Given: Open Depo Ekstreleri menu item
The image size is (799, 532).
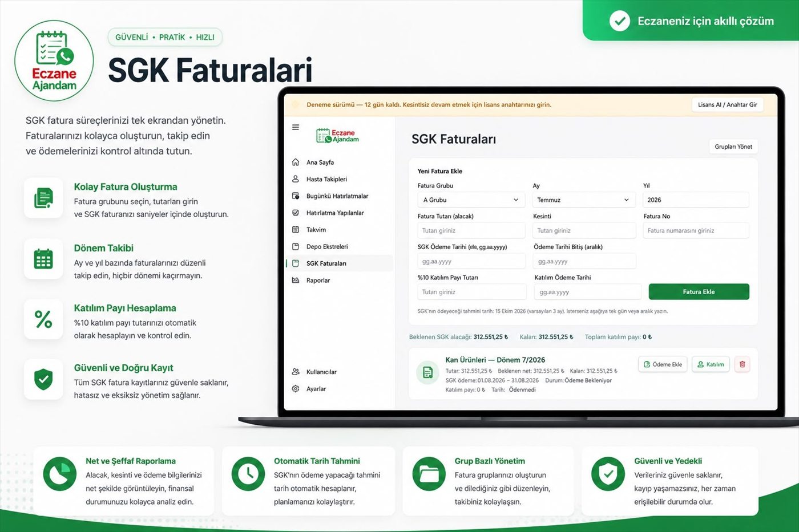Looking at the screenshot, I should pos(327,246).
